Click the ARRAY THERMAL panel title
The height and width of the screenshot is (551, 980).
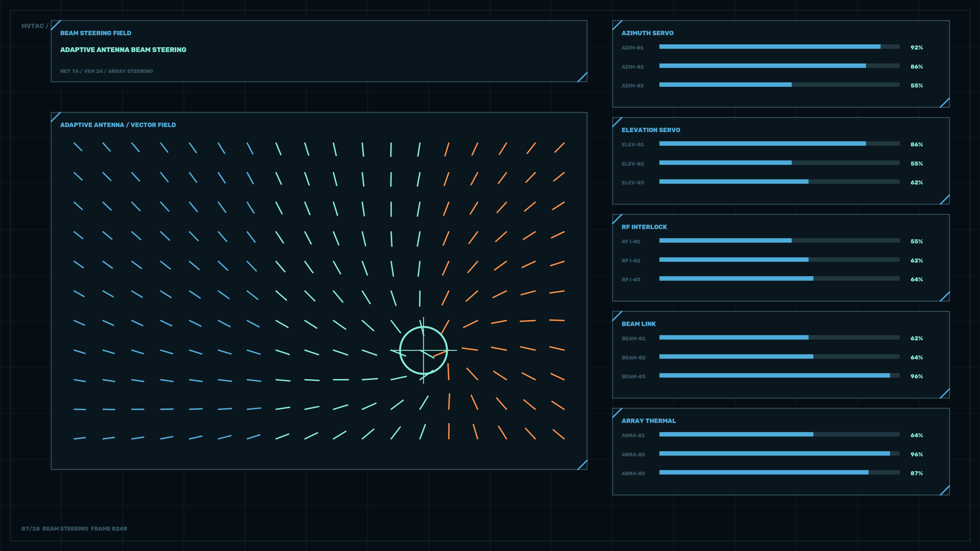pos(649,421)
